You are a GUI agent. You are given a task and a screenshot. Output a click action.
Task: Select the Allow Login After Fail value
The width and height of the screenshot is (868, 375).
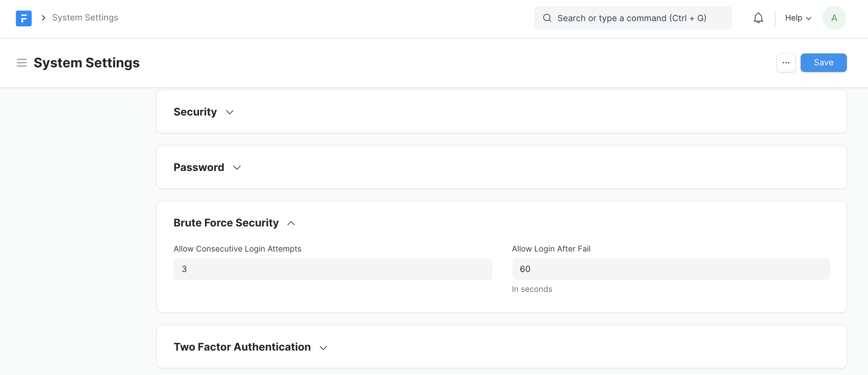[671, 269]
